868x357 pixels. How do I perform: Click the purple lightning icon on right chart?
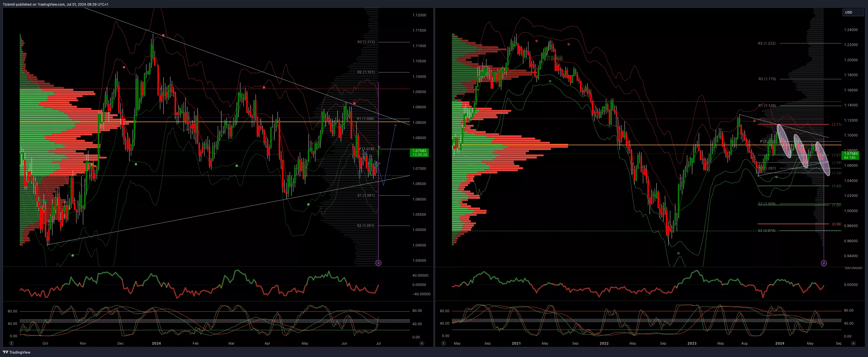823,263
